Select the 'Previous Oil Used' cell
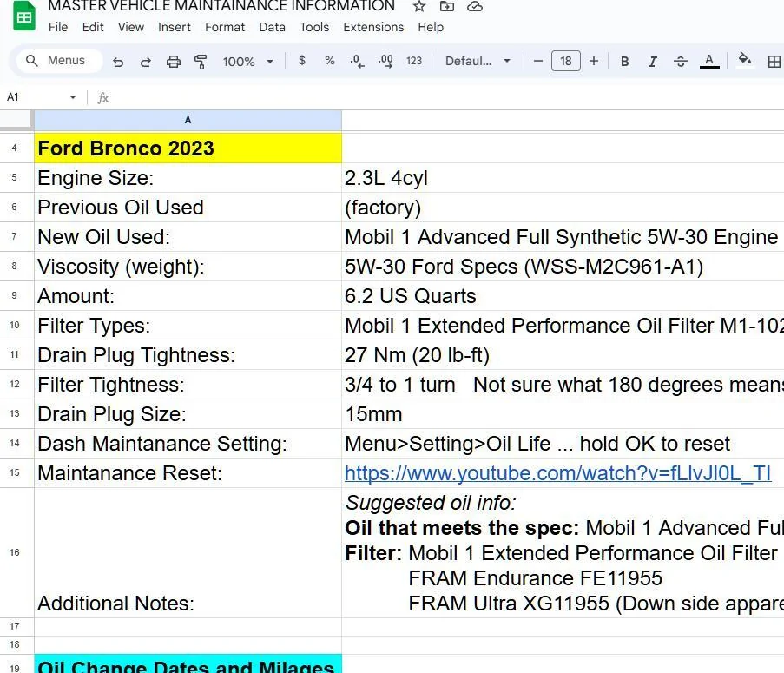The width and height of the screenshot is (784, 673). point(188,208)
